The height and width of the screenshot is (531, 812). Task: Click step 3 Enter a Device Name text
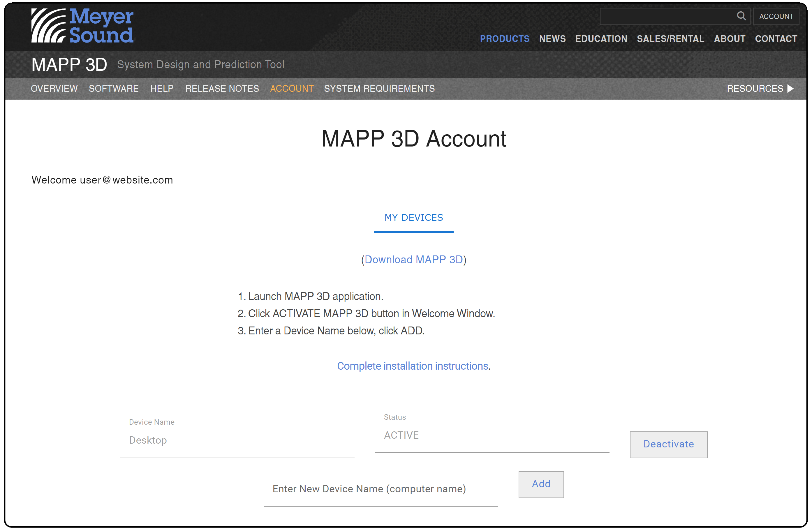point(331,331)
